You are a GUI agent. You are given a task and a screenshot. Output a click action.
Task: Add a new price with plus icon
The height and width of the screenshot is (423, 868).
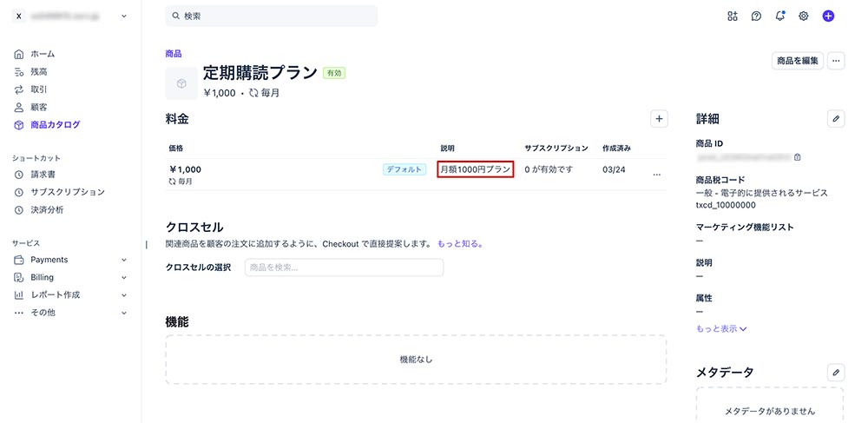pyautogui.click(x=659, y=118)
